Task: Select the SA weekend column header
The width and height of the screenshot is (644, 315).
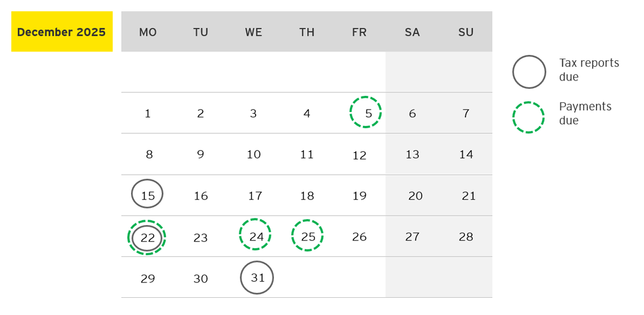Action: [412, 33]
